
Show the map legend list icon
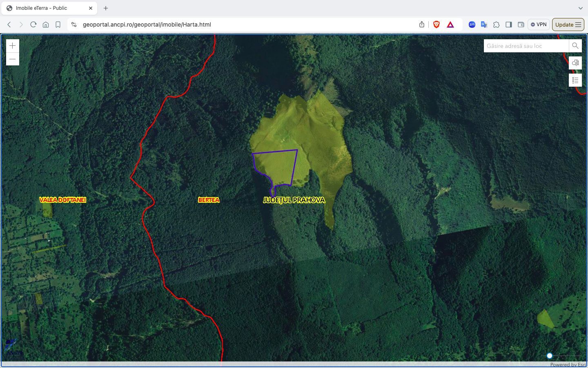[575, 80]
